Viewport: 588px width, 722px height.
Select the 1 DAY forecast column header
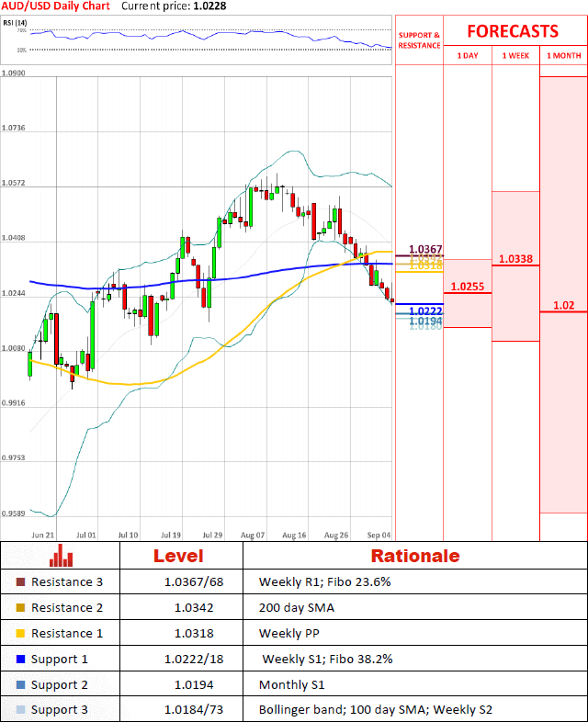[467, 55]
